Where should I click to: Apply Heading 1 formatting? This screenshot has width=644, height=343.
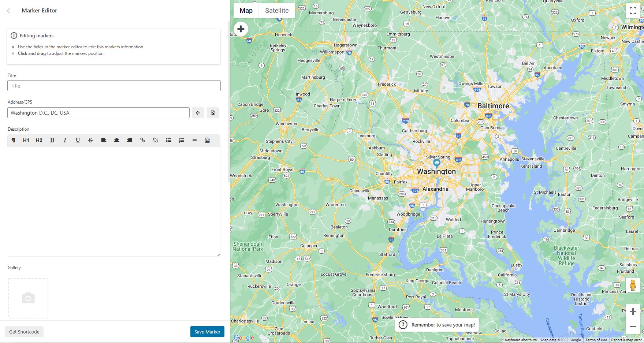(x=26, y=140)
